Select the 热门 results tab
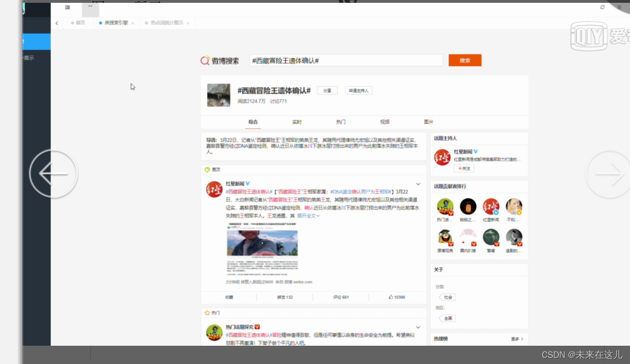This screenshot has height=364, width=630. [341, 122]
